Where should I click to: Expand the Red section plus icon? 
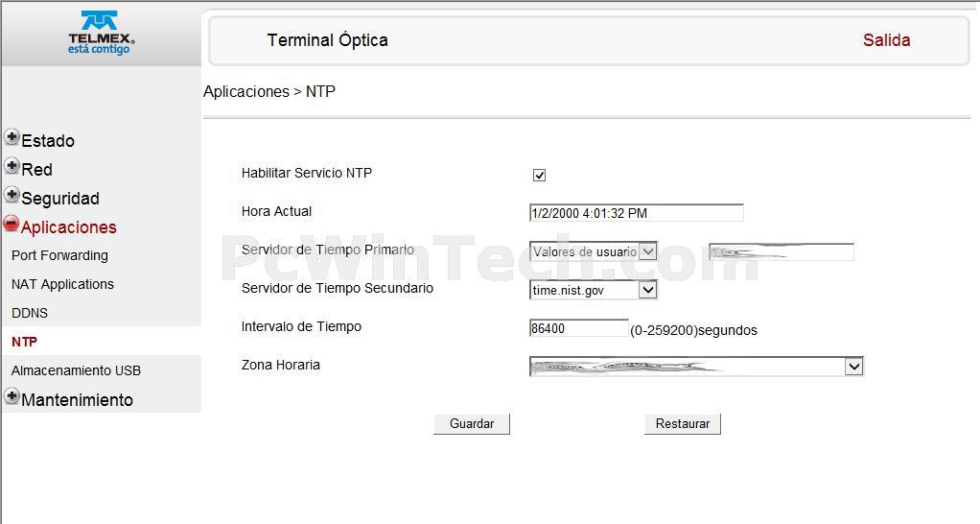tap(12, 166)
